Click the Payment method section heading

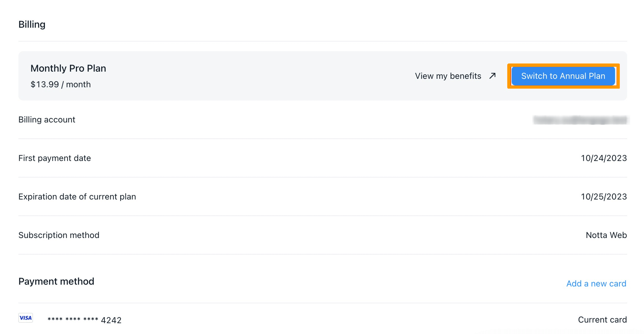[56, 281]
